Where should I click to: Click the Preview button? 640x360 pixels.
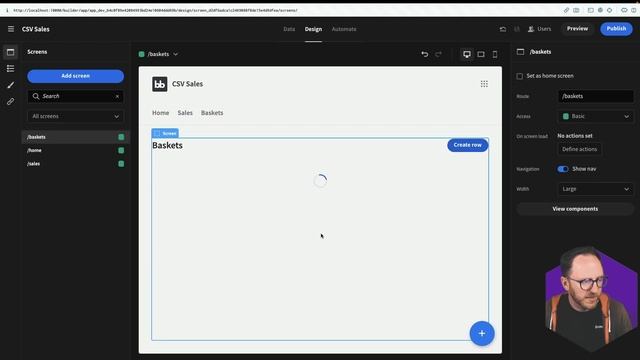tap(577, 29)
